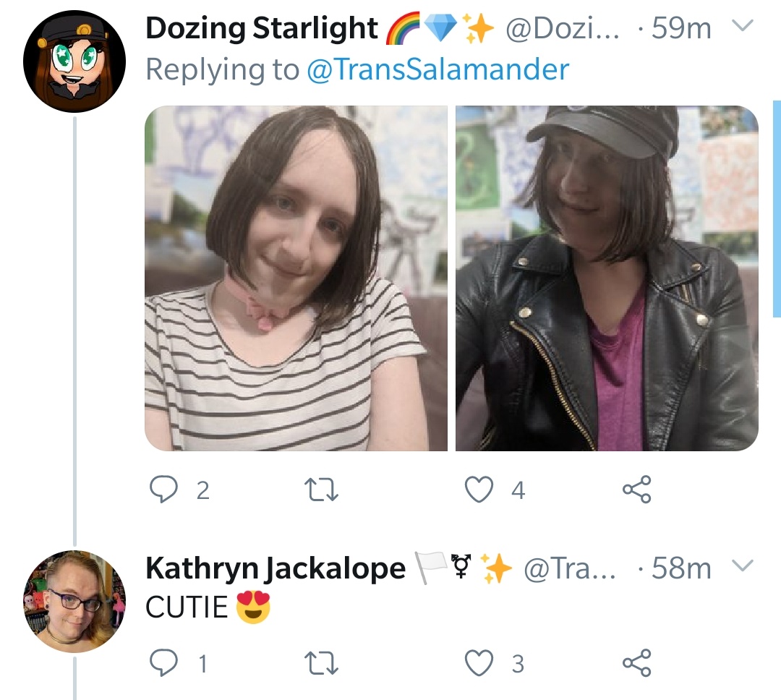Reply to Kathryn Jackalope's CUTIE tweet

click(164, 662)
